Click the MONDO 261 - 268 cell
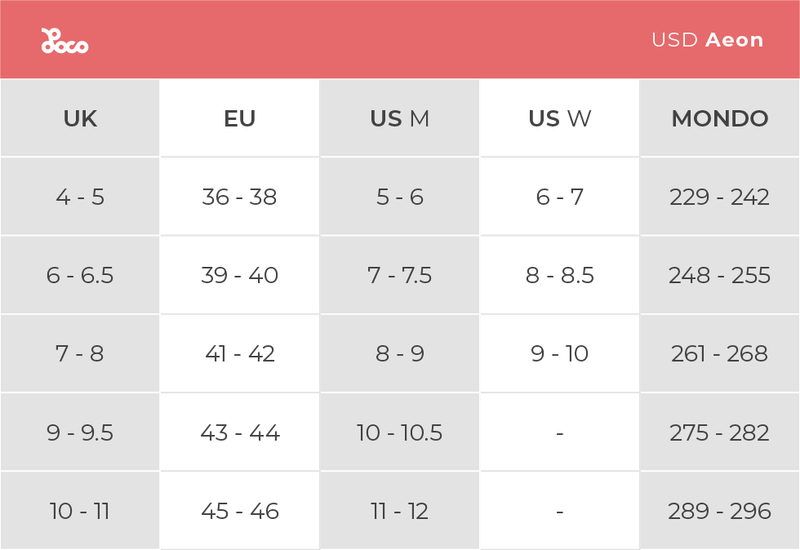Image resolution: width=800 pixels, height=550 pixels. pyautogui.click(x=720, y=354)
